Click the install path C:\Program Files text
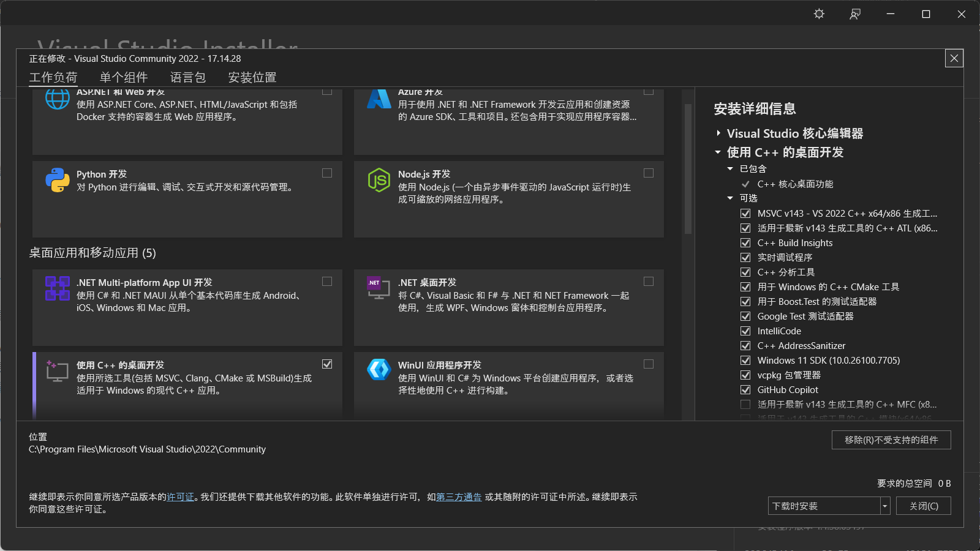The height and width of the screenshot is (551, 980). point(147,449)
